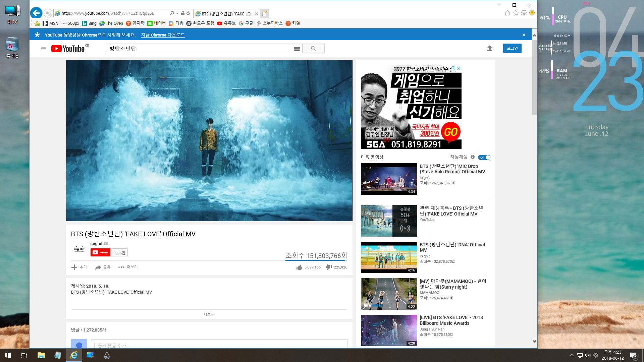Viewport: 644px width, 362px height.
Task: Click the lock security icon in address bar
Action: pos(182,13)
